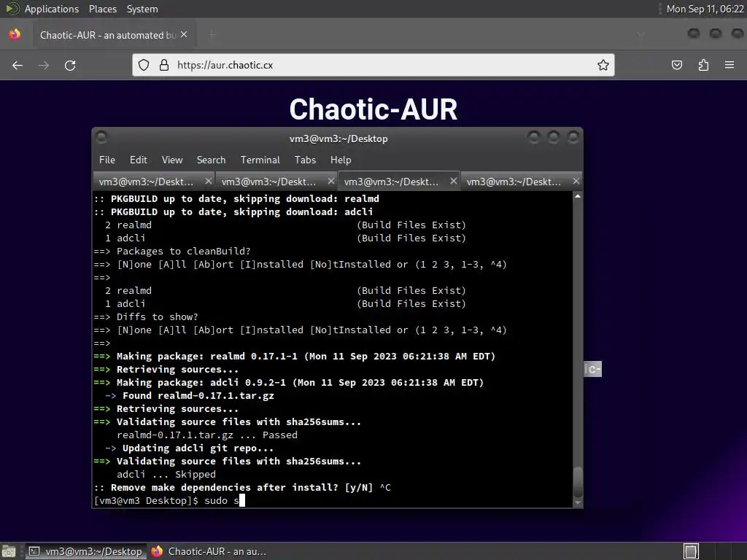Open a new Firefox tab

click(212, 34)
